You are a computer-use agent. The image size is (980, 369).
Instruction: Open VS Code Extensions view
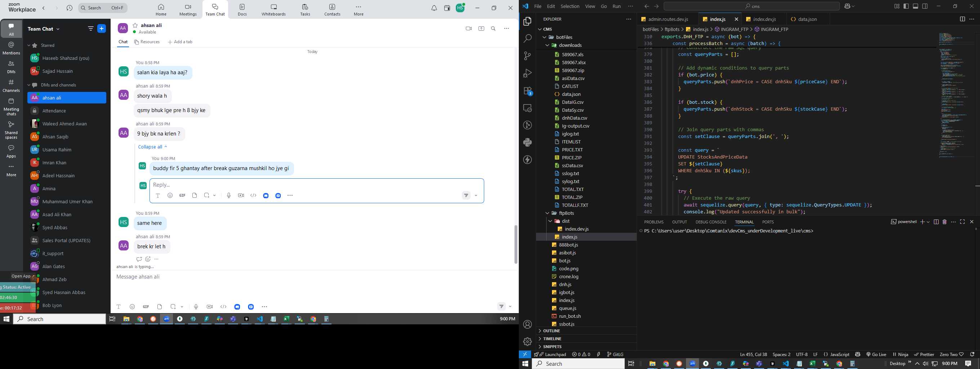pyautogui.click(x=527, y=91)
